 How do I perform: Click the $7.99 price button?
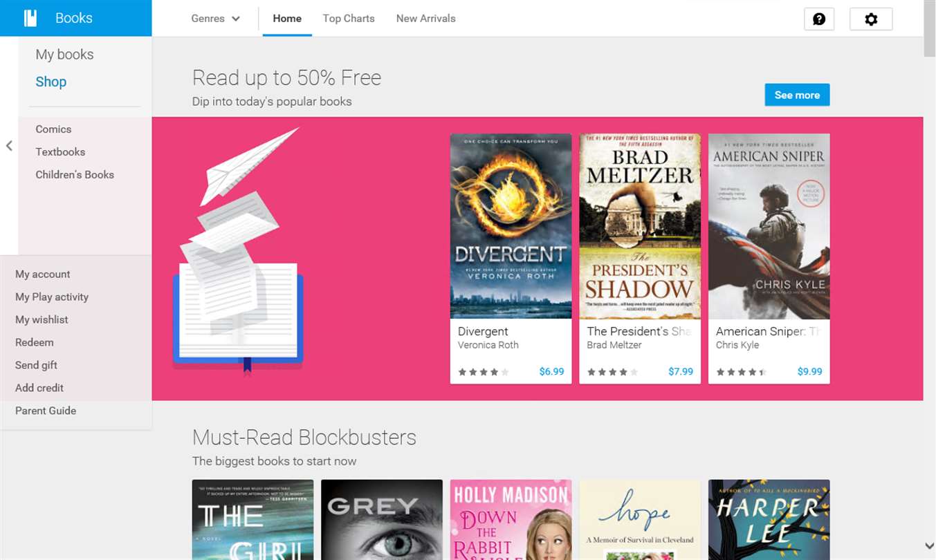coord(681,372)
